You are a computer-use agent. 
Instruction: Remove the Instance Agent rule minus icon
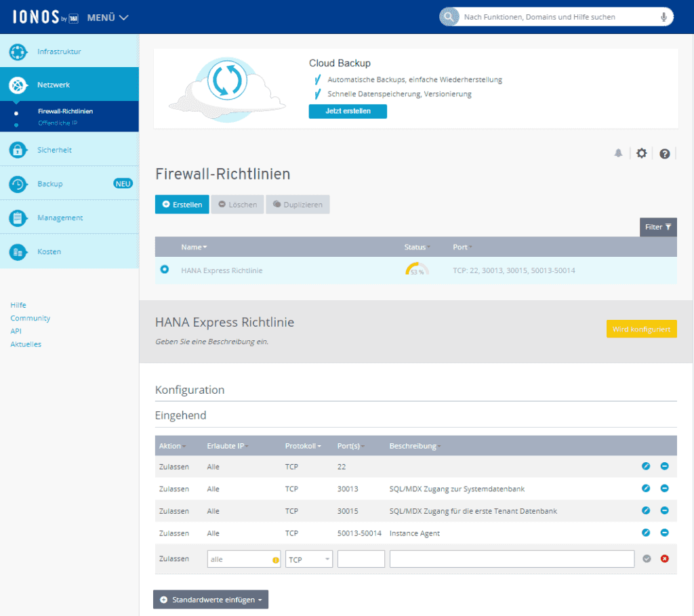(x=664, y=533)
